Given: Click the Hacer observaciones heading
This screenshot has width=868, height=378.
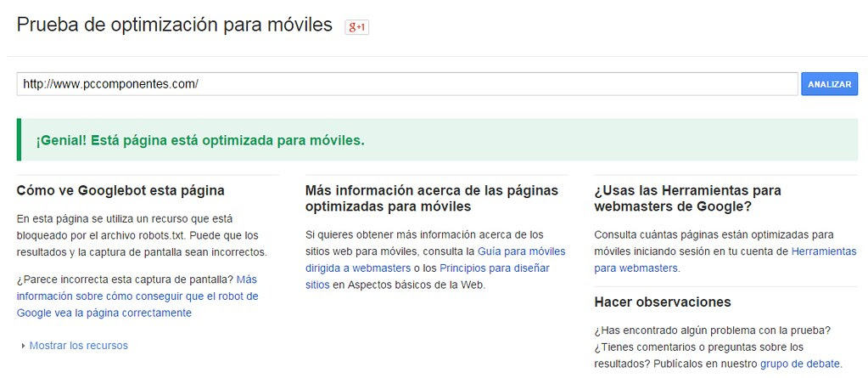Looking at the screenshot, I should point(663,302).
